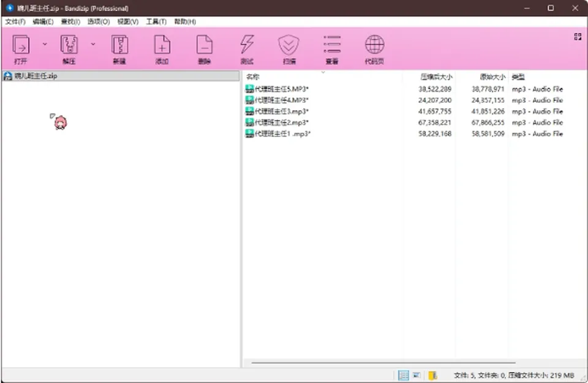Click the 添加 (Add files) toolbar icon
The image size is (588, 383).
point(162,45)
